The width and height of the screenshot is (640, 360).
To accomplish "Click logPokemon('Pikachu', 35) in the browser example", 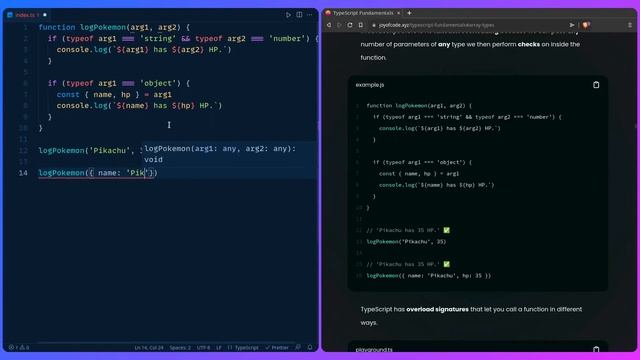I will [406, 242].
